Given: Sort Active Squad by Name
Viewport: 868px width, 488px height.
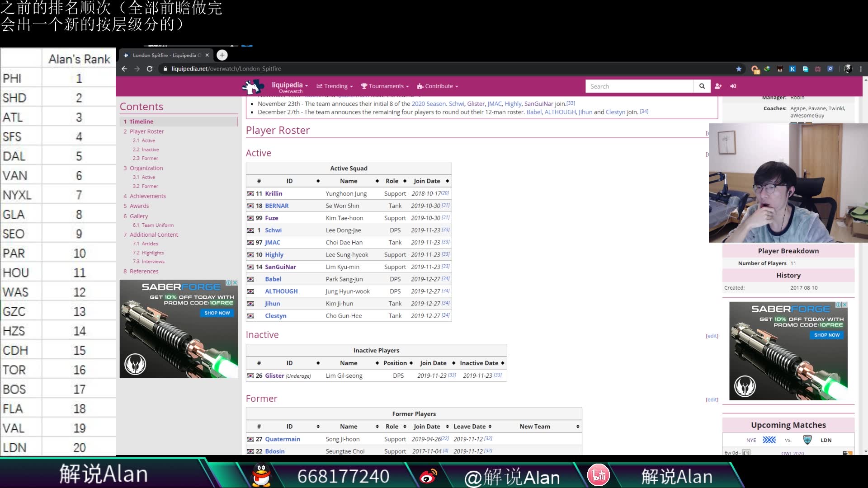Looking at the screenshot, I should tap(377, 181).
